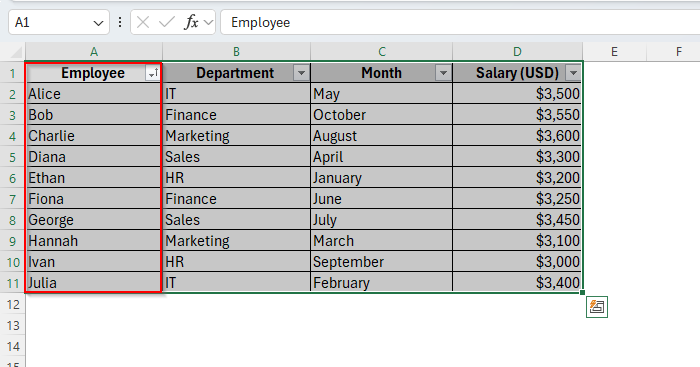Select column A header

[94, 52]
